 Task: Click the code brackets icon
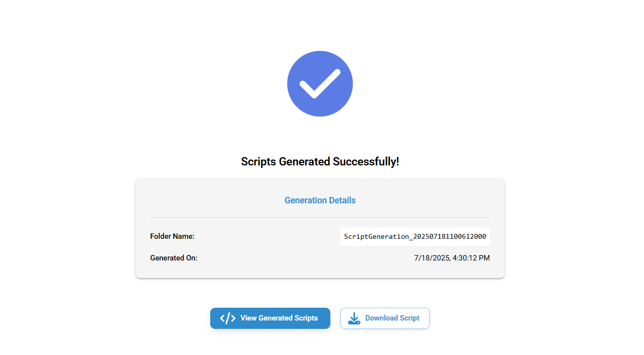pos(227,318)
